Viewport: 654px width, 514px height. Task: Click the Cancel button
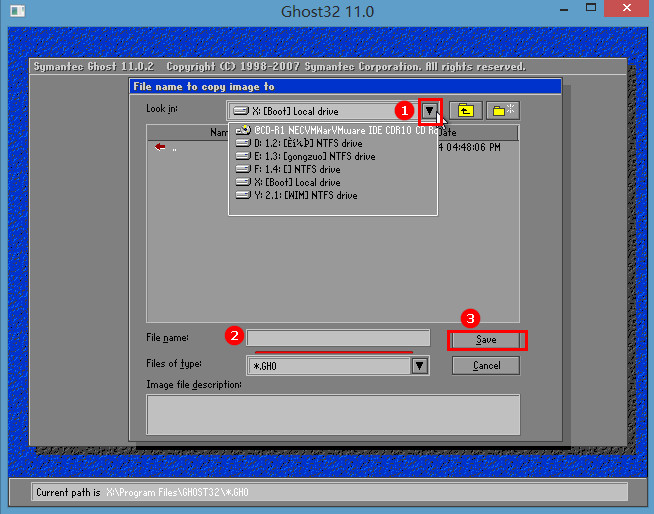pyautogui.click(x=486, y=366)
